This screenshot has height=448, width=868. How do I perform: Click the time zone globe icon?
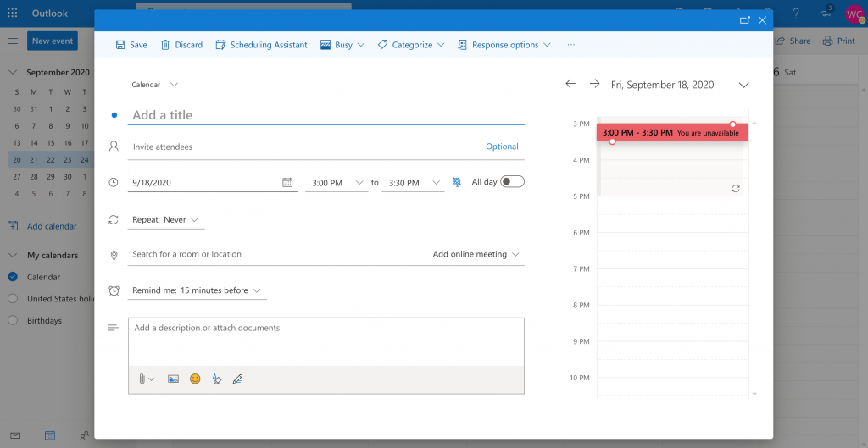pos(456,182)
